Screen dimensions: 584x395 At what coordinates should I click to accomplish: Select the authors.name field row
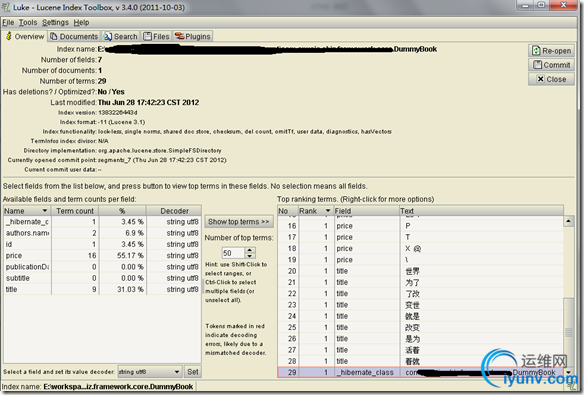pyautogui.click(x=102, y=233)
